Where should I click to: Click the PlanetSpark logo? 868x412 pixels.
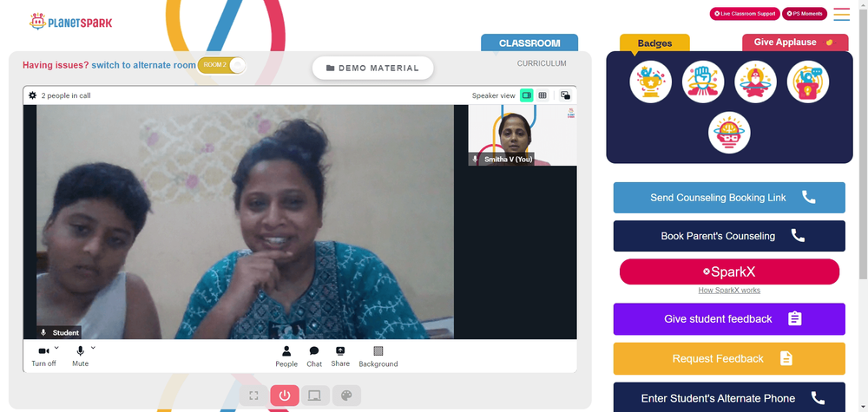click(71, 23)
